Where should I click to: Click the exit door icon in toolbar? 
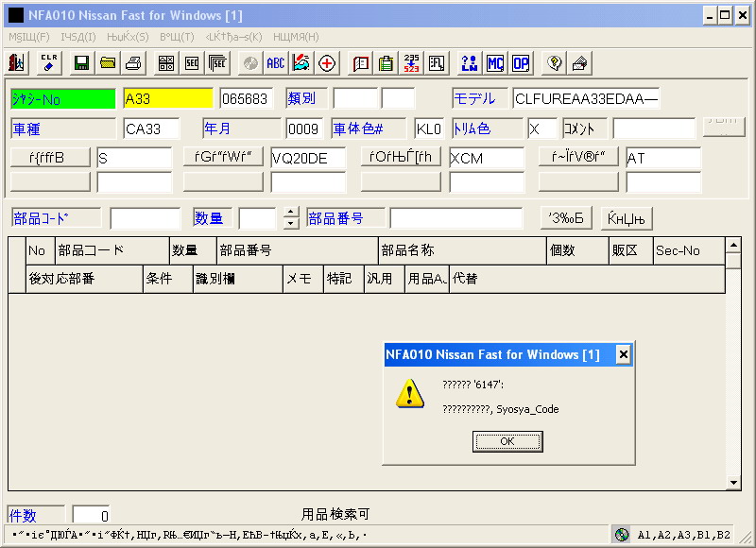click(x=17, y=63)
